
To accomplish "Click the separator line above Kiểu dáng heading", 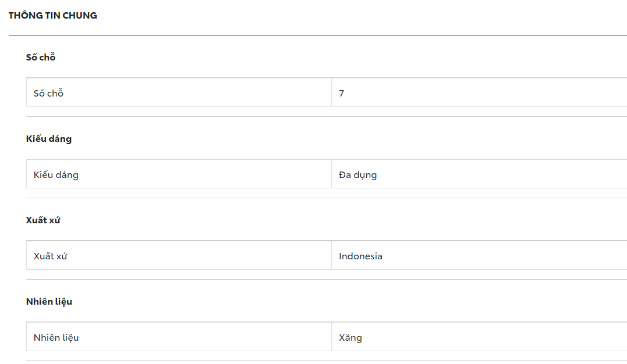I will [326, 117].
